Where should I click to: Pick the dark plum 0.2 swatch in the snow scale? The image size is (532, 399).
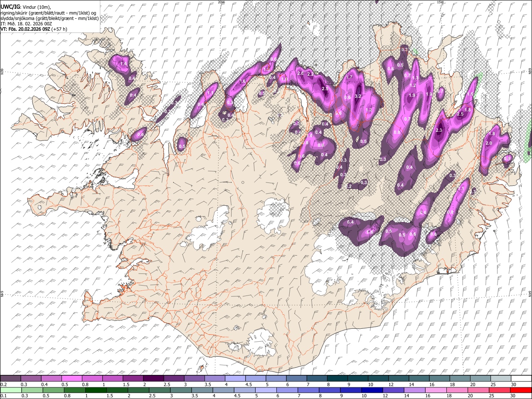(x=10, y=379)
